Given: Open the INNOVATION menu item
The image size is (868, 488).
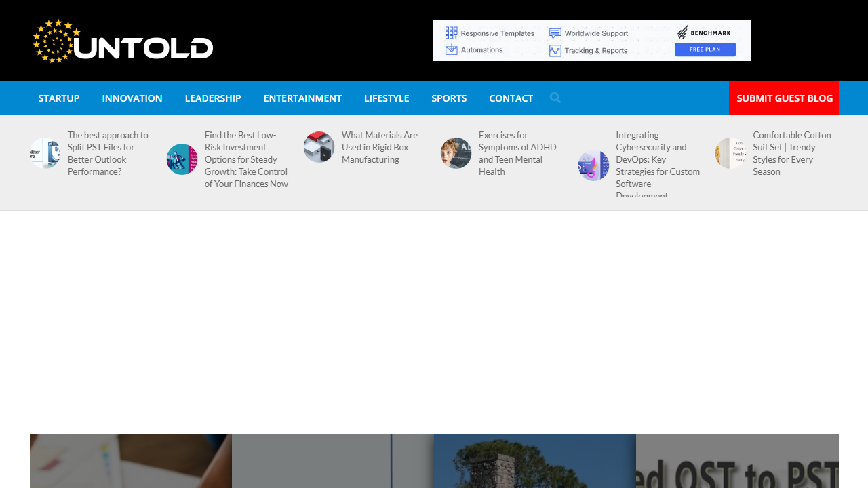Looking at the screenshot, I should [x=132, y=98].
